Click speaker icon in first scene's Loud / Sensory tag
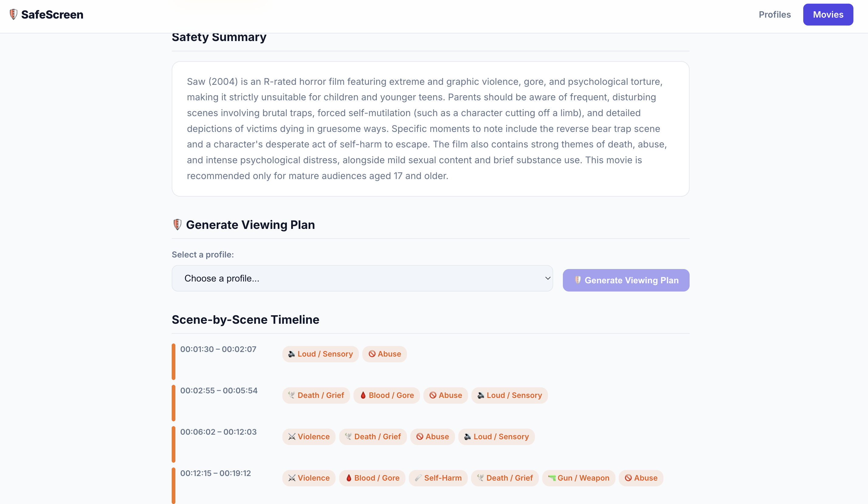The height and width of the screenshot is (504, 868). pyautogui.click(x=291, y=354)
